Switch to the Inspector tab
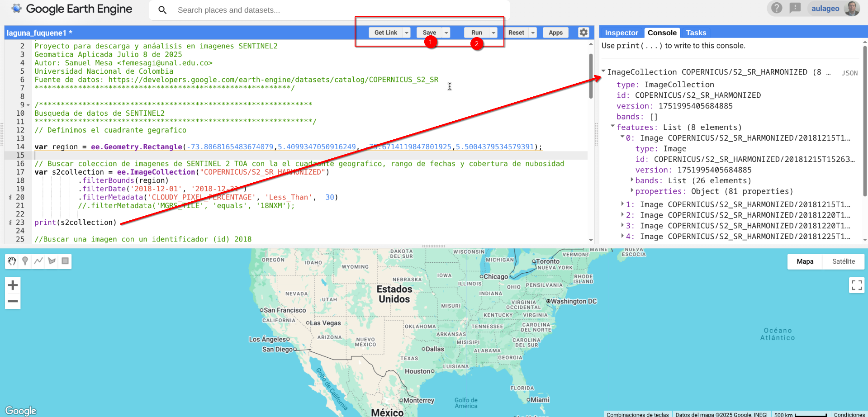Screen dimensions: 868x417 621,33
